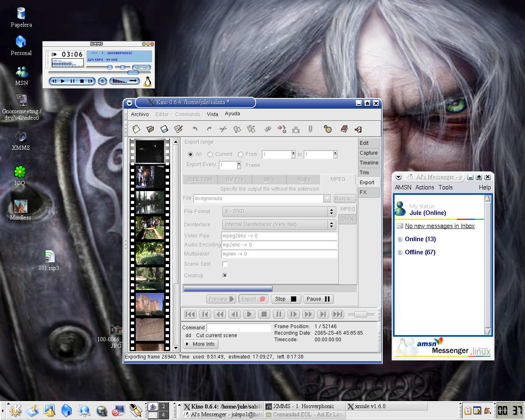Enable the Scene Split checkbox
525x420 pixels.
tap(225, 264)
